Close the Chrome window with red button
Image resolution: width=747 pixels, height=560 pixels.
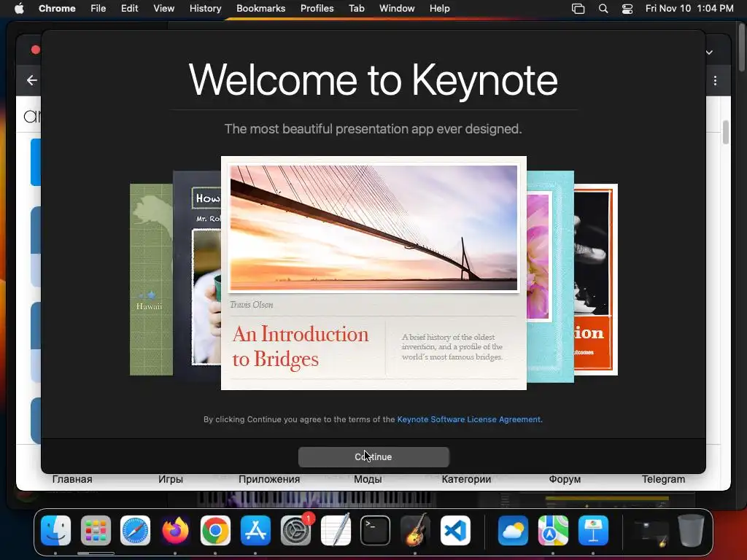[x=35, y=50]
